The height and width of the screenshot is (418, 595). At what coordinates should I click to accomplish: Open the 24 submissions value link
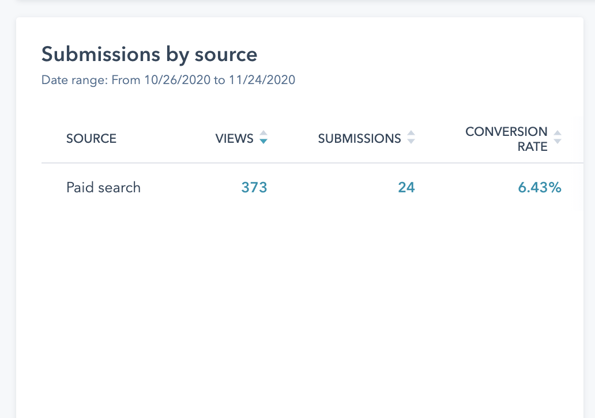(406, 187)
